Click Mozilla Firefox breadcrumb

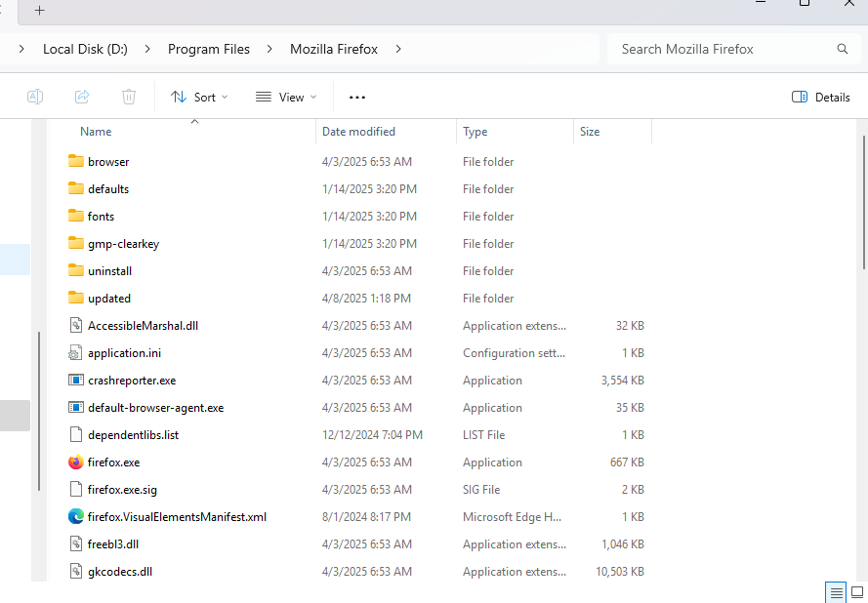point(334,49)
